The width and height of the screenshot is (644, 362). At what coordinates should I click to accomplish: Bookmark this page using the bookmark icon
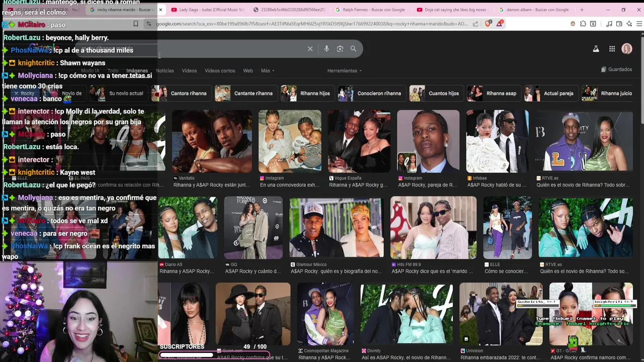135,24
